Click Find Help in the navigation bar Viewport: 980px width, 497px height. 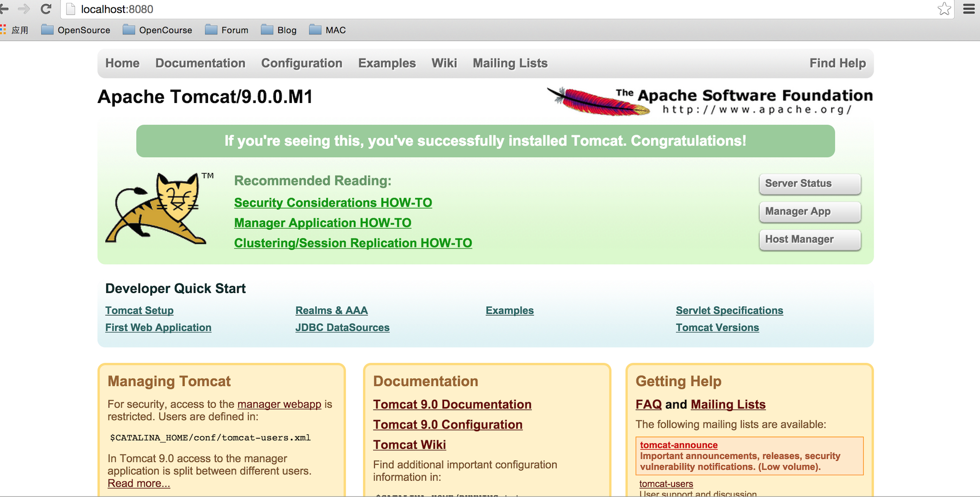(x=838, y=63)
